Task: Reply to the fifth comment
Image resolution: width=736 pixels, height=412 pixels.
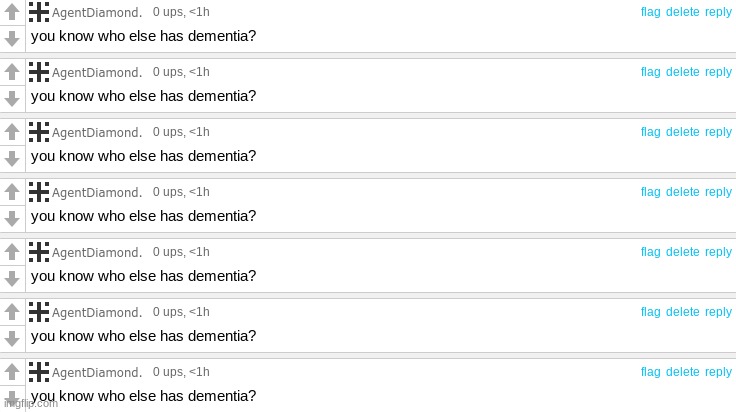Action: click(718, 252)
